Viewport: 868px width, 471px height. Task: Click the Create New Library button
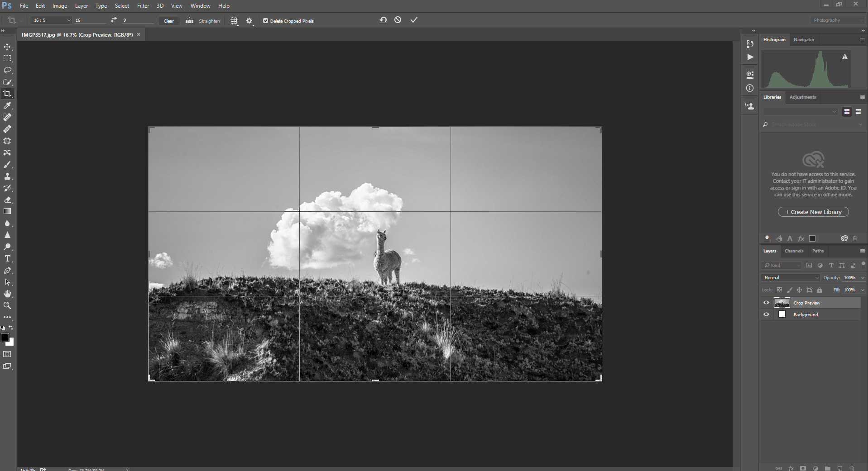[813, 212]
